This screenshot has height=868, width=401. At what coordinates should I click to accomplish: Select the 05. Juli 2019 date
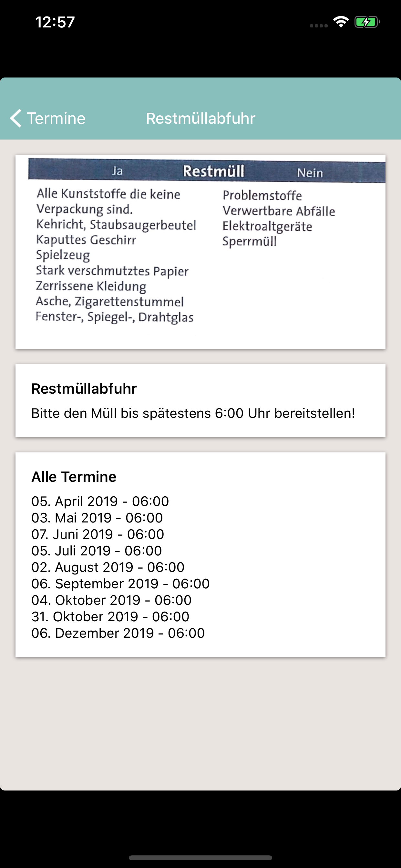pyautogui.click(x=97, y=551)
